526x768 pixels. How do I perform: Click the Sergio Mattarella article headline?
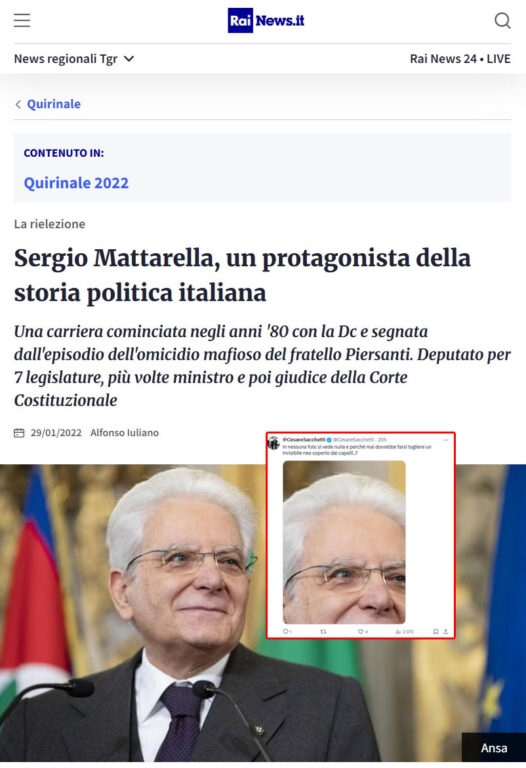[242, 275]
